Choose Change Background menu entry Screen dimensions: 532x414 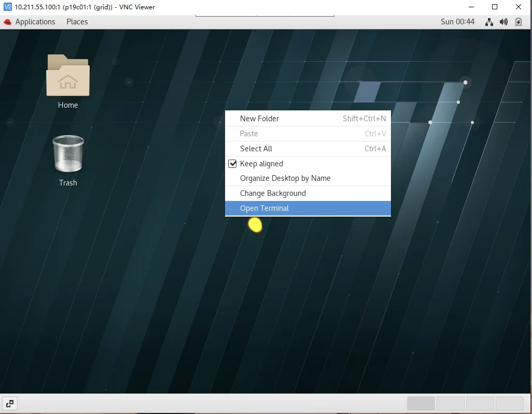tap(307, 193)
